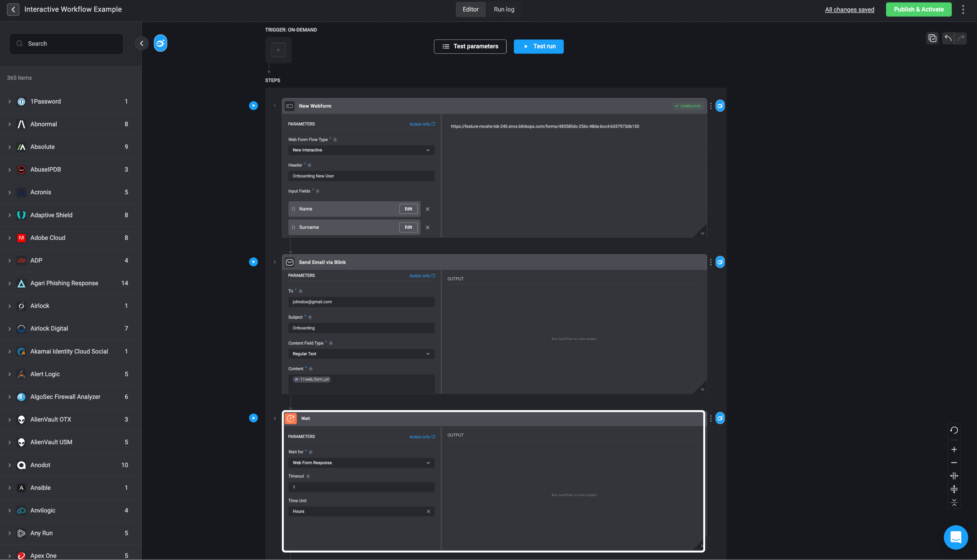The width and height of the screenshot is (977, 560).
Task: Open Content Field Type Regular Text dropdown
Action: 361,354
